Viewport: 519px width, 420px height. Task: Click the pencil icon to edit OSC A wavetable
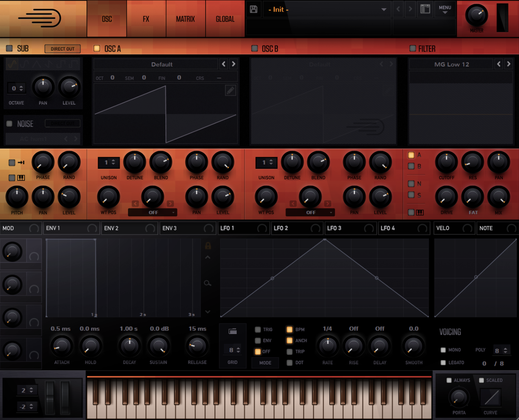coord(230,90)
